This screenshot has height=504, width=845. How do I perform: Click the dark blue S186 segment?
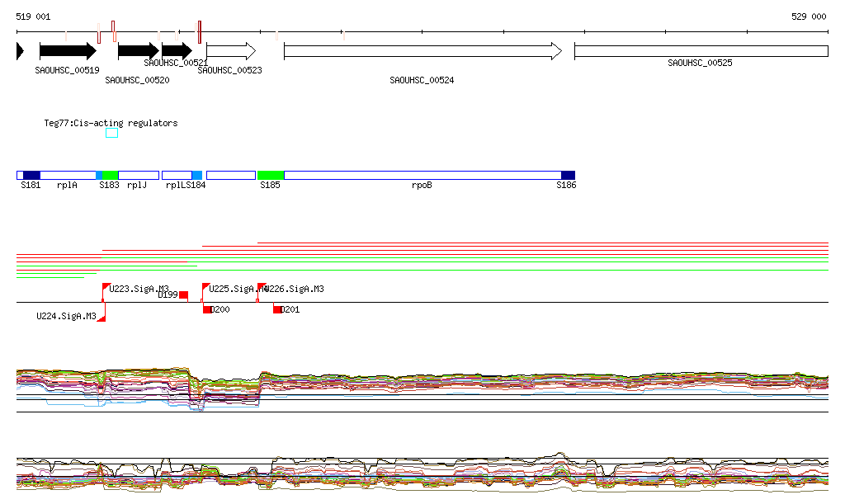(x=568, y=175)
